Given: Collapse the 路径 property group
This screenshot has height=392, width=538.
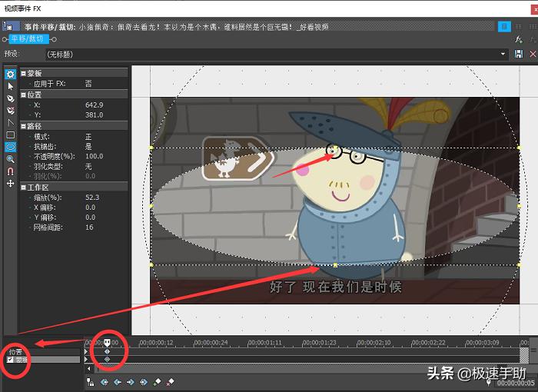Looking at the screenshot, I should [x=23, y=126].
